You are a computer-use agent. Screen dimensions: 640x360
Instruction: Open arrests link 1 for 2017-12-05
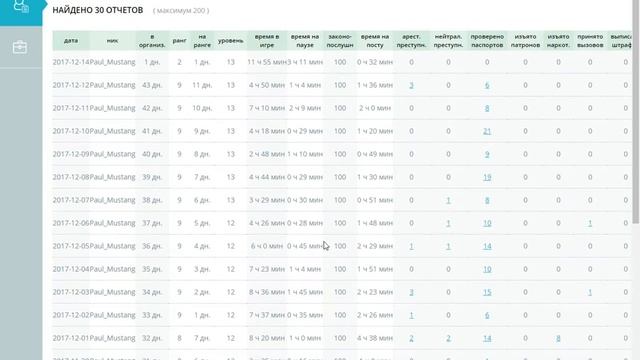point(411,246)
